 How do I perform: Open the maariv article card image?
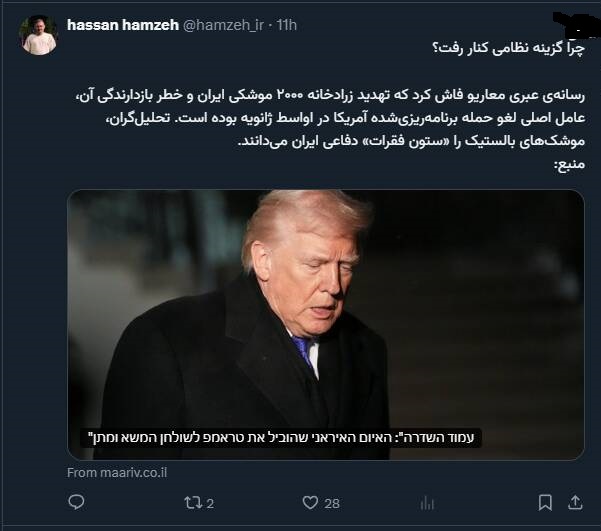(326, 324)
